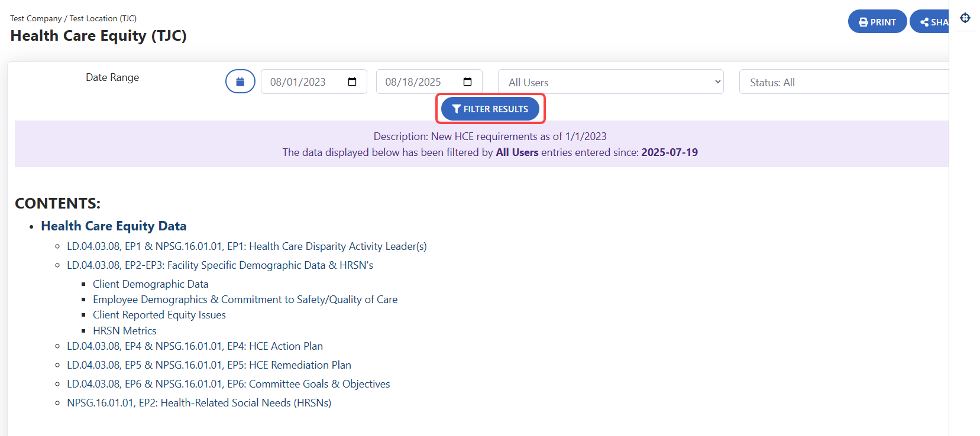This screenshot has width=980, height=436.
Task: Expand the All Users dropdown
Action: tap(610, 82)
